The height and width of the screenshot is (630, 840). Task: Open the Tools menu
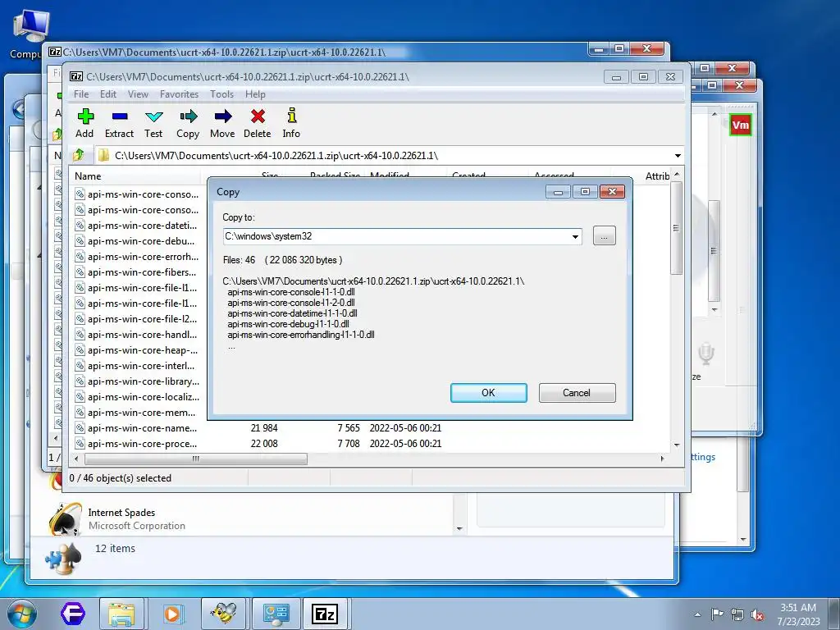pyautogui.click(x=221, y=94)
